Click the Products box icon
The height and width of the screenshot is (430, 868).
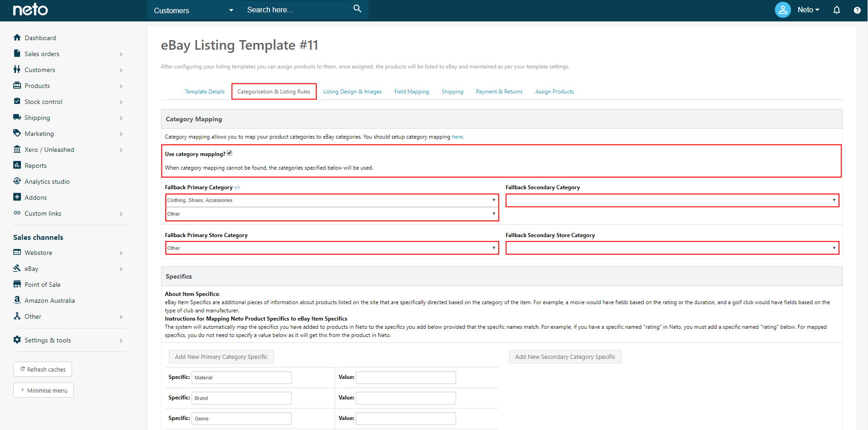pos(17,85)
